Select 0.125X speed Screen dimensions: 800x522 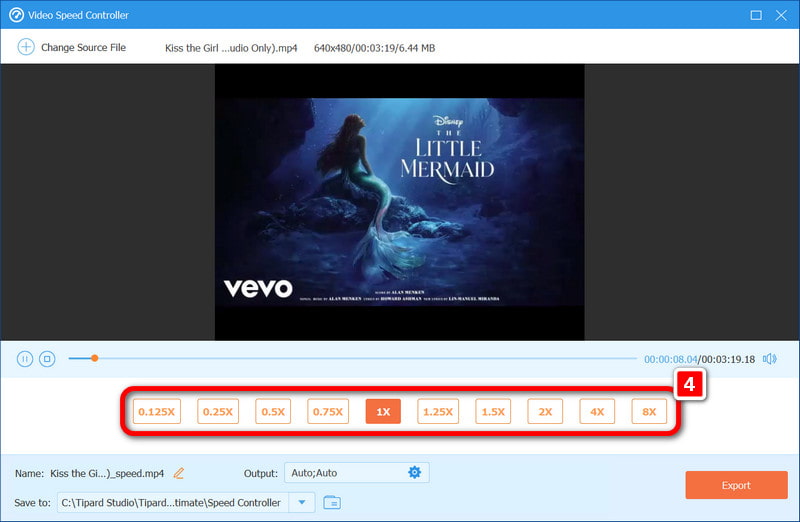157,411
